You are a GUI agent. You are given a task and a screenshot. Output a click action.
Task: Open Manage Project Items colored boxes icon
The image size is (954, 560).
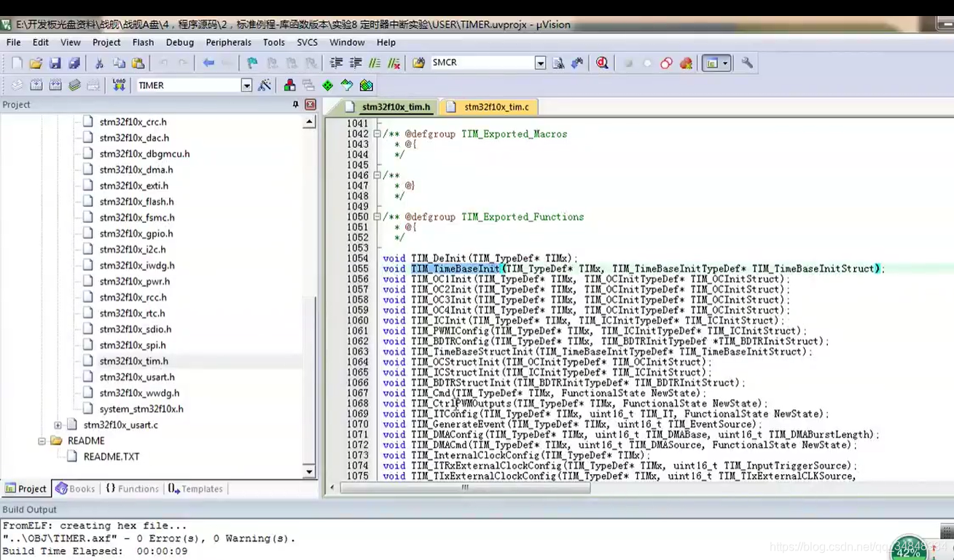(289, 85)
